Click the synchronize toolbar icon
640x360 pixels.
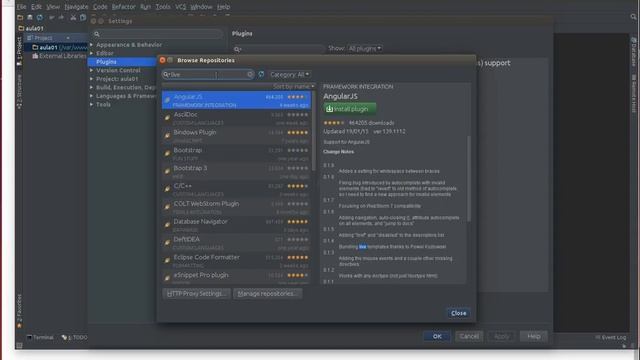coord(40,18)
